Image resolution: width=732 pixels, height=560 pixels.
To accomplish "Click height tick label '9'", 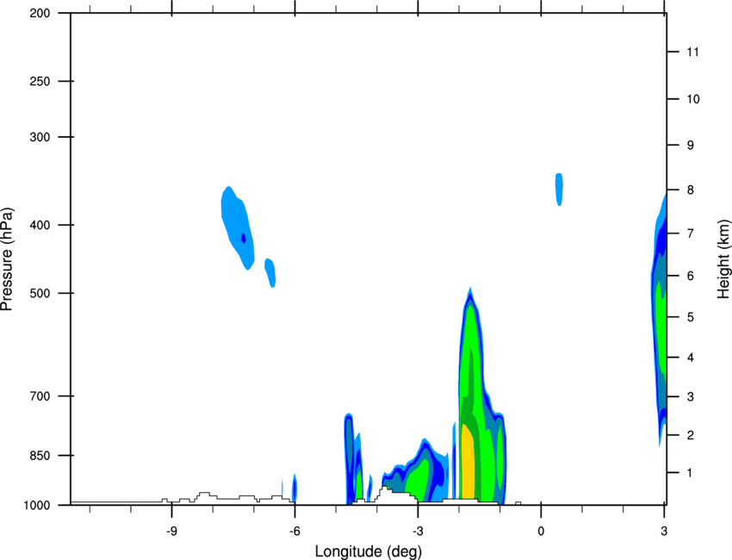I will [x=690, y=146].
